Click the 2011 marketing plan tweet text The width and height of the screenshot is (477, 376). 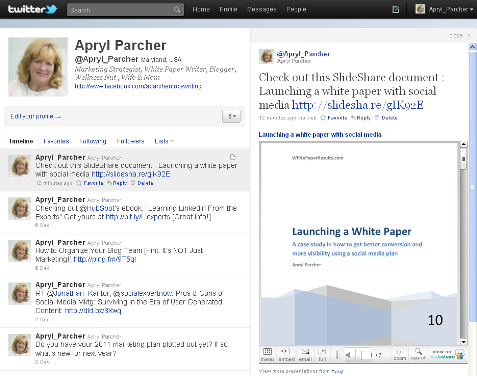(x=133, y=349)
